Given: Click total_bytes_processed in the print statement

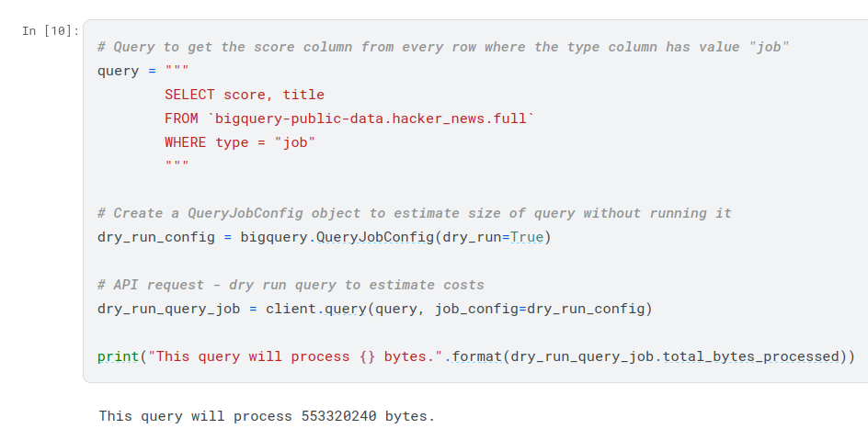Looking at the screenshot, I should (x=751, y=356).
